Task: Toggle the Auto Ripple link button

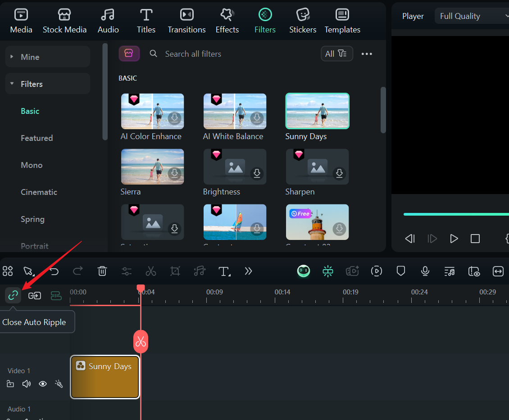Action: [x=13, y=295]
